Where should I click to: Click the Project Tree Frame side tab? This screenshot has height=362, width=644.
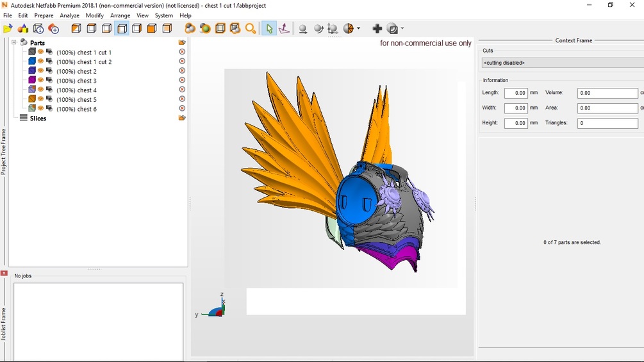point(4,152)
